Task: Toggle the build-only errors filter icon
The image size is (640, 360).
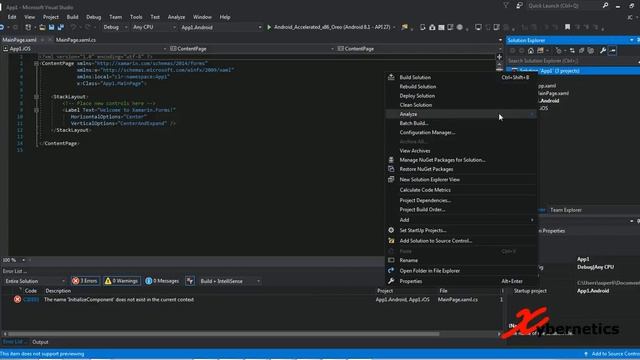Action: click(190, 281)
